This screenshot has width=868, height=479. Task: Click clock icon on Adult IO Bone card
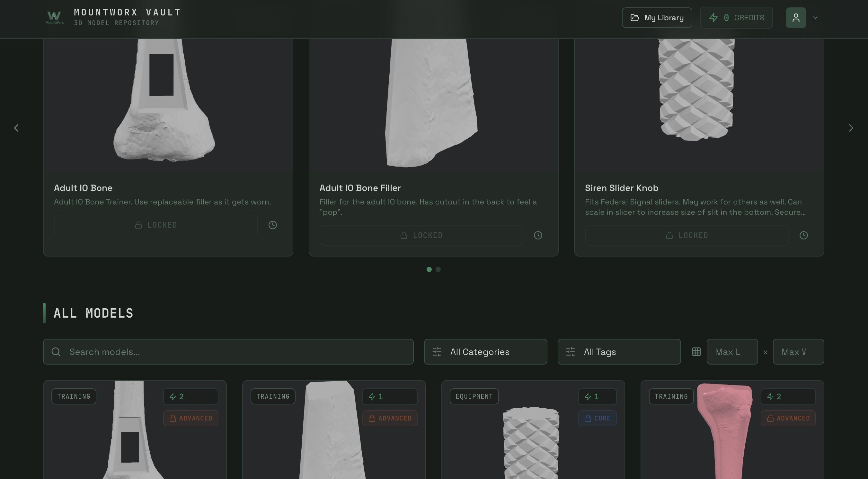click(273, 225)
